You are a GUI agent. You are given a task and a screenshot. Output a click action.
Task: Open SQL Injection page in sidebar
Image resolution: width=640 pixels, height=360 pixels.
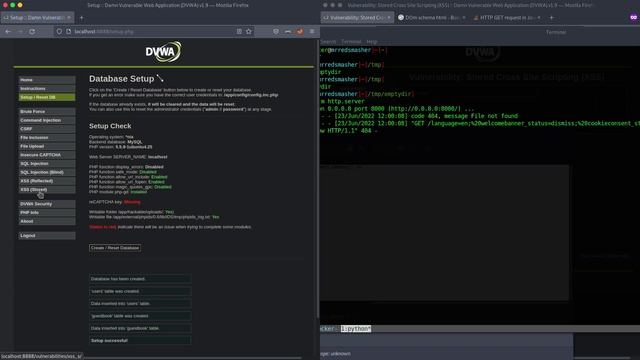coord(47,164)
